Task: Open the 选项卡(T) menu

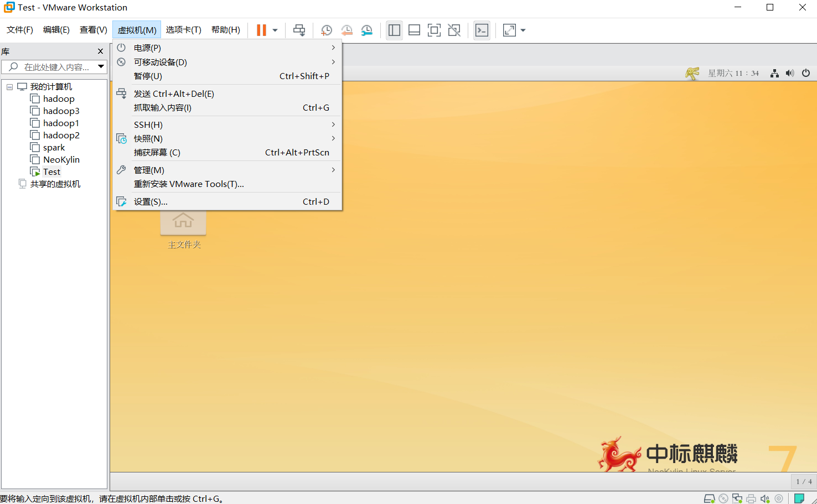Action: tap(183, 30)
